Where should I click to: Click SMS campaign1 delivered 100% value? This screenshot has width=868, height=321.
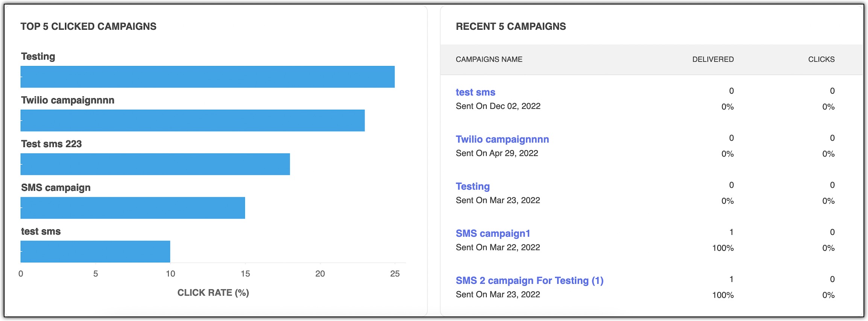point(722,248)
